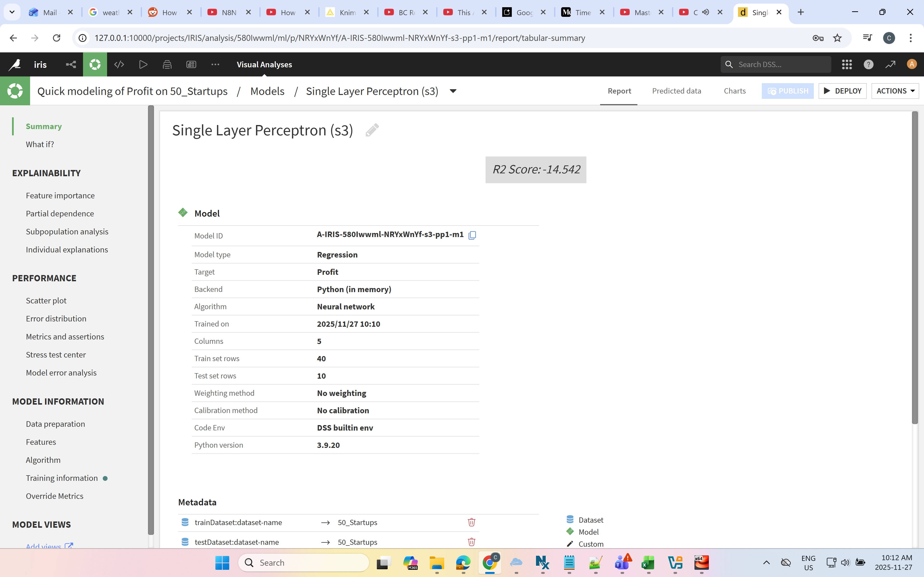Screen dimensions: 924x577
Task: Click the code recipes icon in navbar
Action: tap(119, 64)
